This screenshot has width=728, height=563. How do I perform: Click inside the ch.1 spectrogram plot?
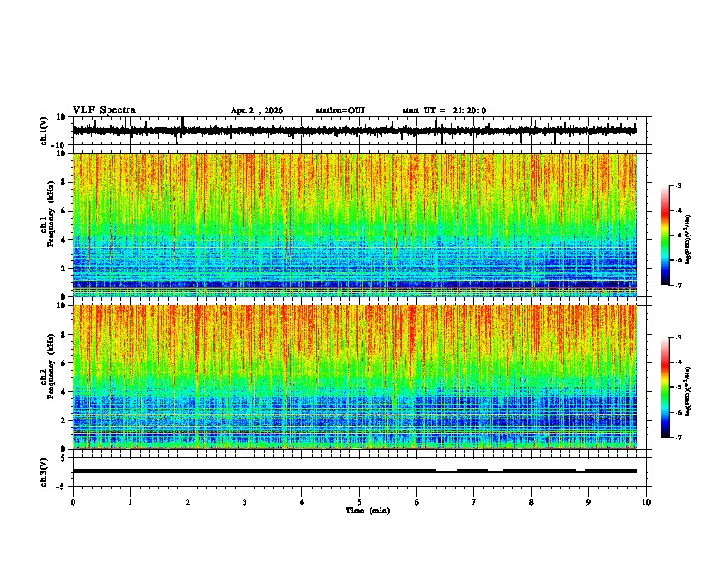(355, 224)
